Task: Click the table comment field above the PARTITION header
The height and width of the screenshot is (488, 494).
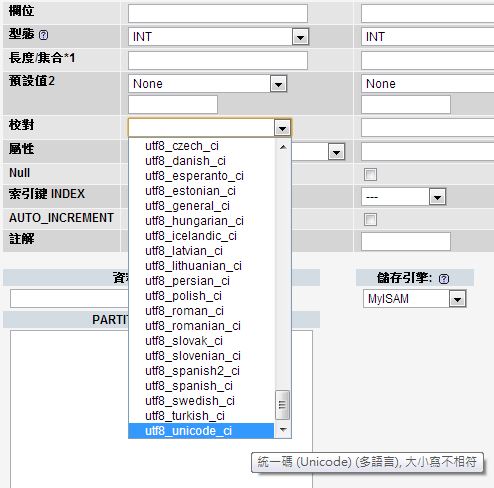Action: (69, 299)
